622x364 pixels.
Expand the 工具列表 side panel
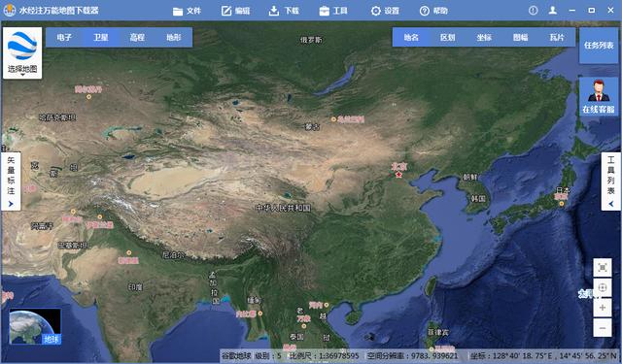611,182
